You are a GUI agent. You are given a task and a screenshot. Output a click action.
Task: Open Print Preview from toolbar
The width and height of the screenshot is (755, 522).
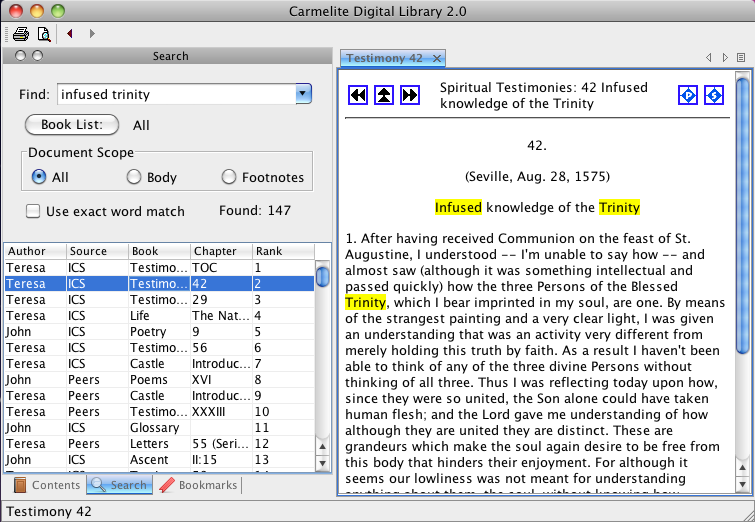(x=43, y=34)
